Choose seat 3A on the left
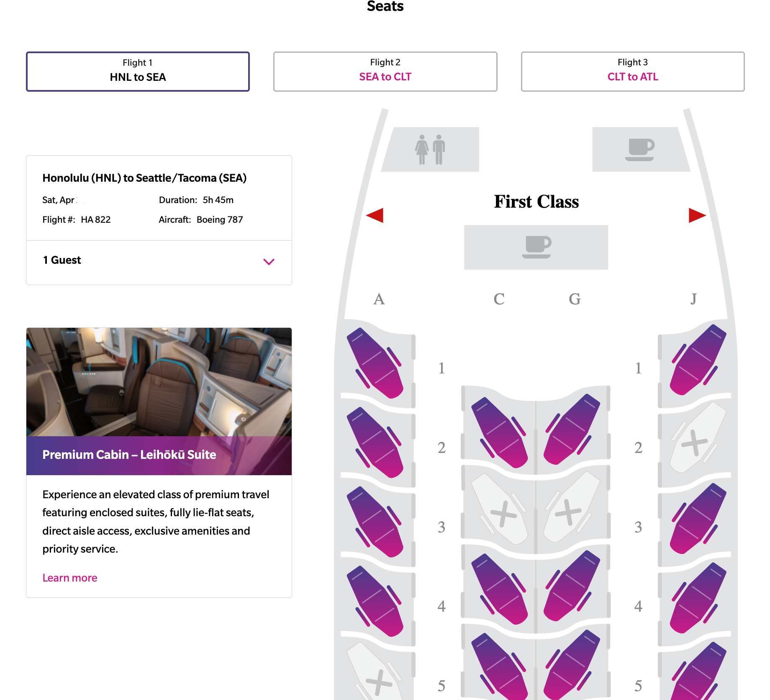The width and height of the screenshot is (770, 700). click(x=375, y=522)
